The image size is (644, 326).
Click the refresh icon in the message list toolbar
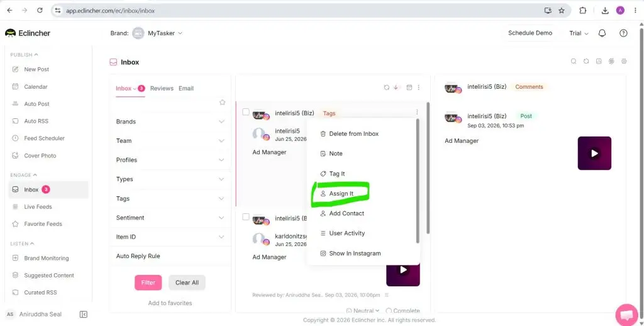(387, 87)
